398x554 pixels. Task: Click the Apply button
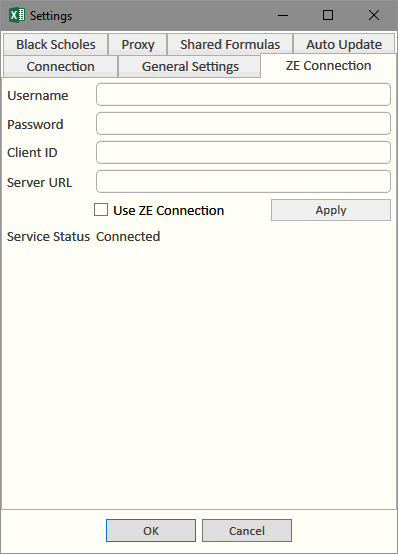point(331,210)
